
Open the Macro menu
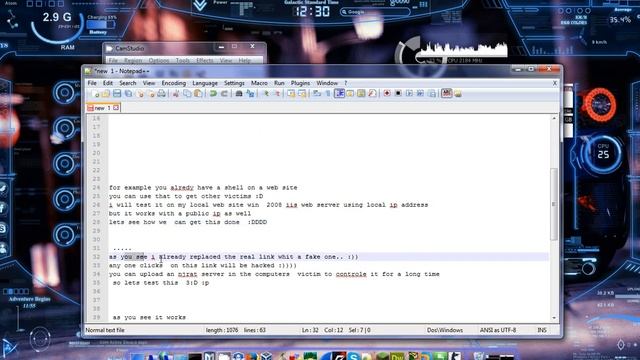259,83
